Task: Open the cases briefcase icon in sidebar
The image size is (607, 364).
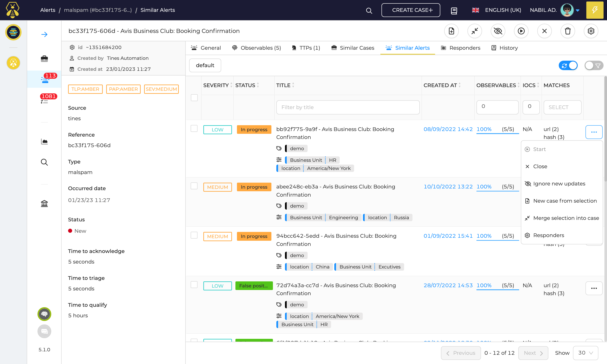Action: pos(44,59)
